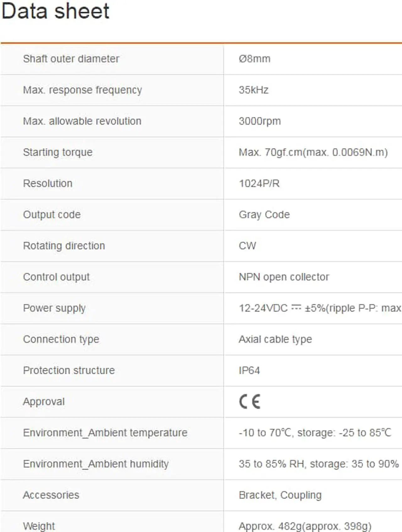Image resolution: width=402 pixels, height=532 pixels.
Task: Click the IP64 protection value
Action: (x=249, y=370)
